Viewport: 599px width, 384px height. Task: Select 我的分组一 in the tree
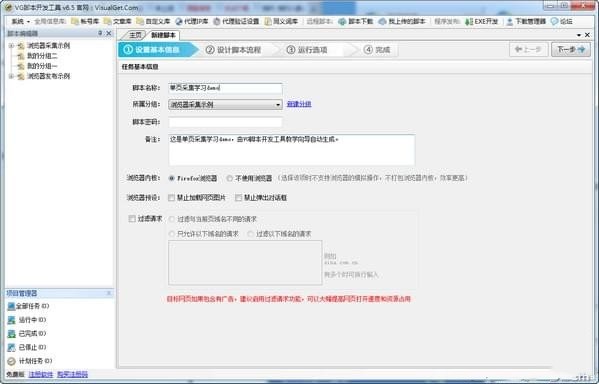click(x=42, y=66)
